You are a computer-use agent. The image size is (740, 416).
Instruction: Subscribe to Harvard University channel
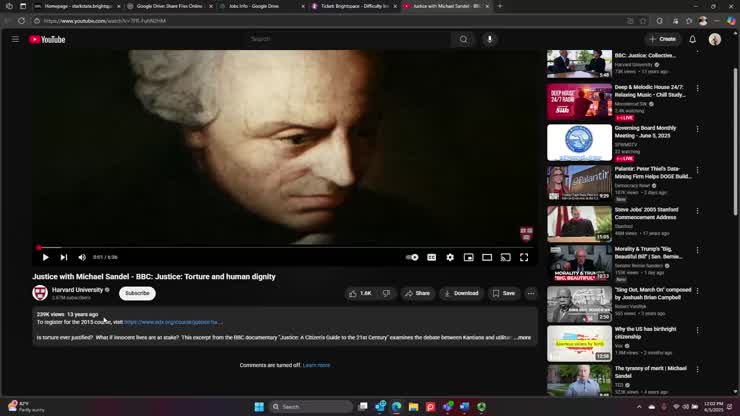pos(137,293)
